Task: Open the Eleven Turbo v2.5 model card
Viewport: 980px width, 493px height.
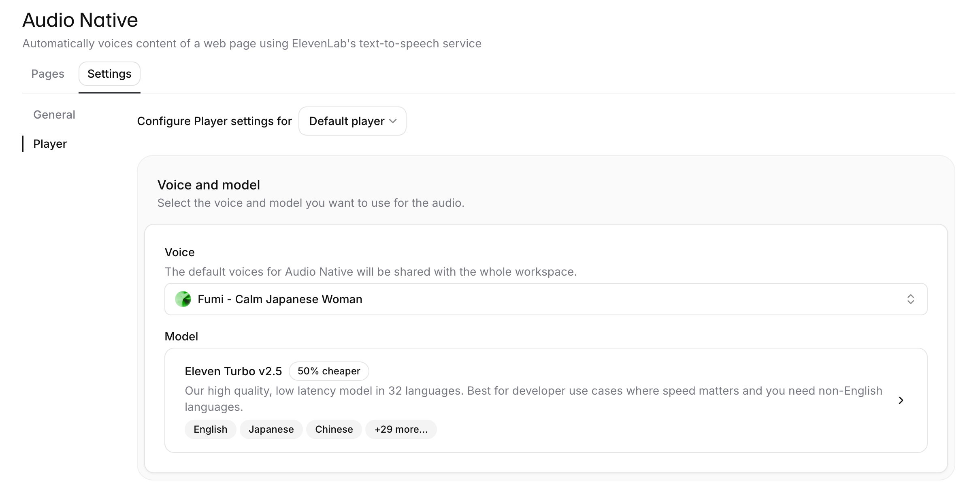Action: (x=546, y=400)
